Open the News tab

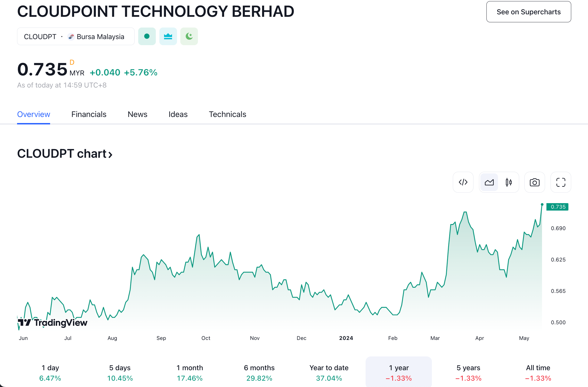137,114
